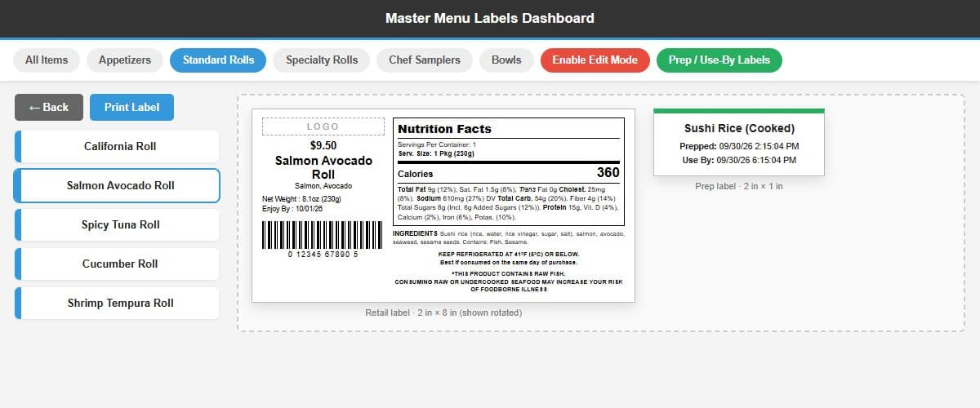The width and height of the screenshot is (980, 408).
Task: Open the Appetizers category tab
Action: pyautogui.click(x=125, y=60)
